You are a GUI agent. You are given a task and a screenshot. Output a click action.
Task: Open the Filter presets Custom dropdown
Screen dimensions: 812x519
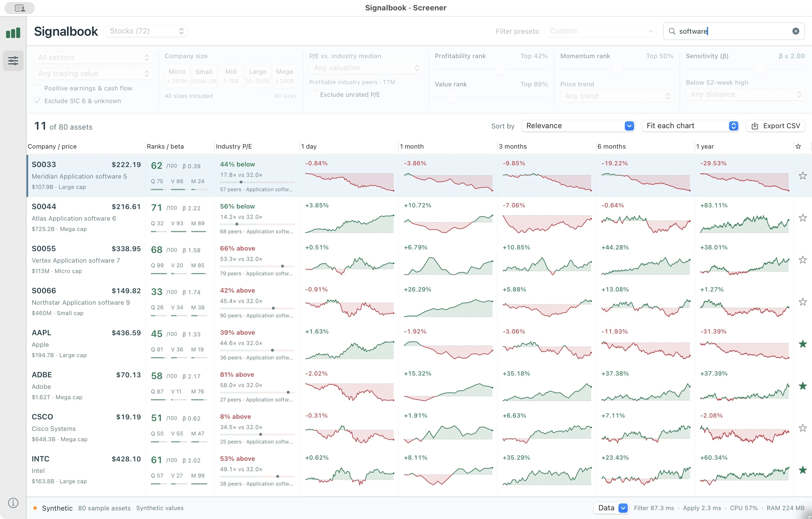coord(601,31)
